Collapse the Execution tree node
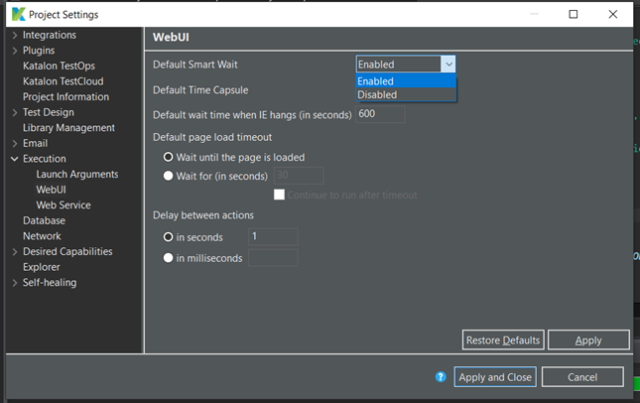This screenshot has width=640, height=403. point(14,159)
